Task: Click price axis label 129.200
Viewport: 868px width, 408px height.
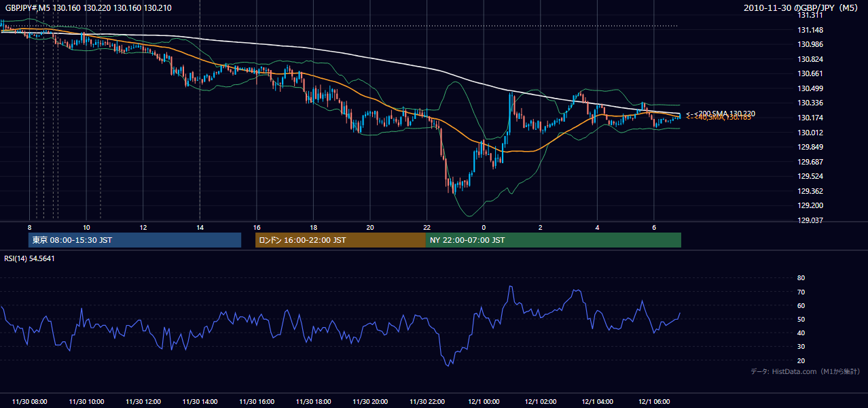Action: point(811,205)
